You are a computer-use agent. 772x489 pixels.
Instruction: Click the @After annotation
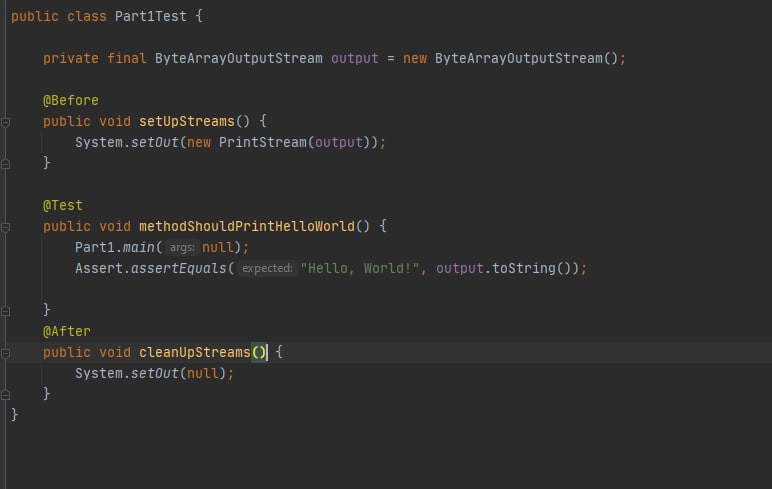(66, 331)
